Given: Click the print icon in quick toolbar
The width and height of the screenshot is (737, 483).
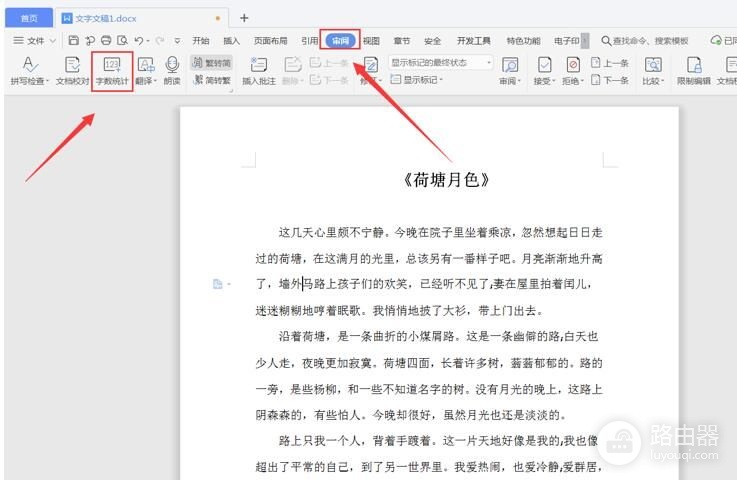Looking at the screenshot, I should pyautogui.click(x=106, y=41).
